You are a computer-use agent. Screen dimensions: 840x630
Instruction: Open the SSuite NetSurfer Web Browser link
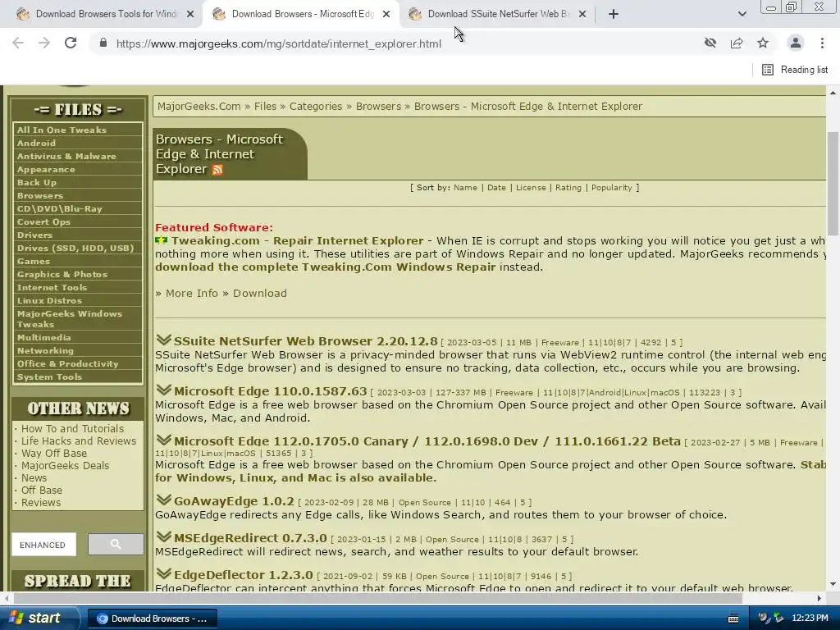tap(305, 341)
